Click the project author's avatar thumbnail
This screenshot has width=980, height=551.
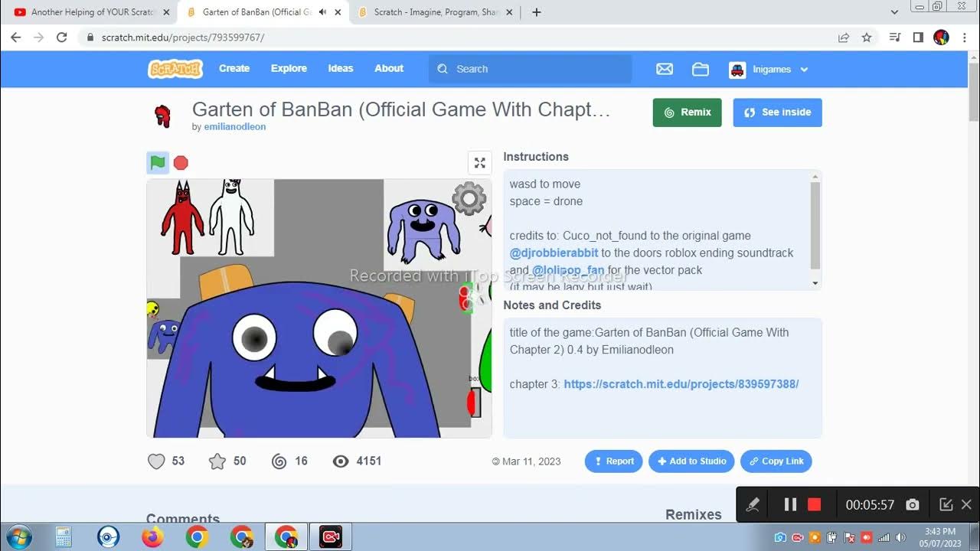click(162, 116)
